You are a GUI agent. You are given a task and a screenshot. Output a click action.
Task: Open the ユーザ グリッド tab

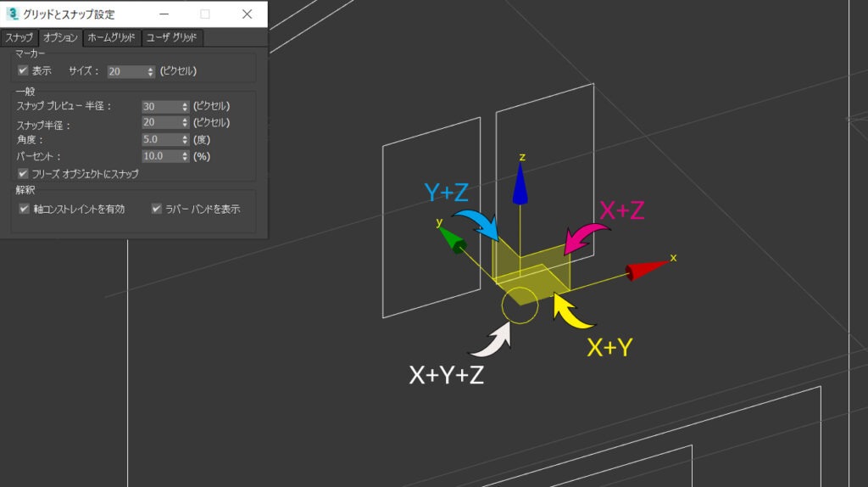pyautogui.click(x=171, y=37)
